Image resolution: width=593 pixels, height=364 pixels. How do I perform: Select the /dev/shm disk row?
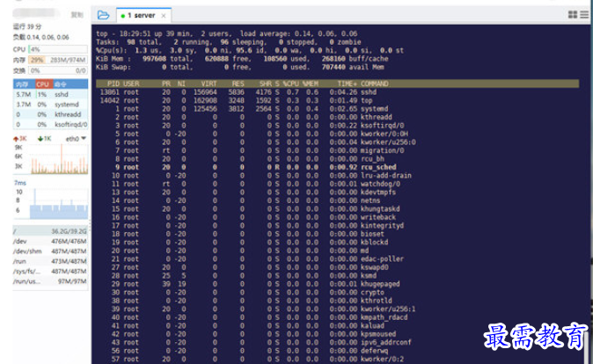[x=51, y=251]
